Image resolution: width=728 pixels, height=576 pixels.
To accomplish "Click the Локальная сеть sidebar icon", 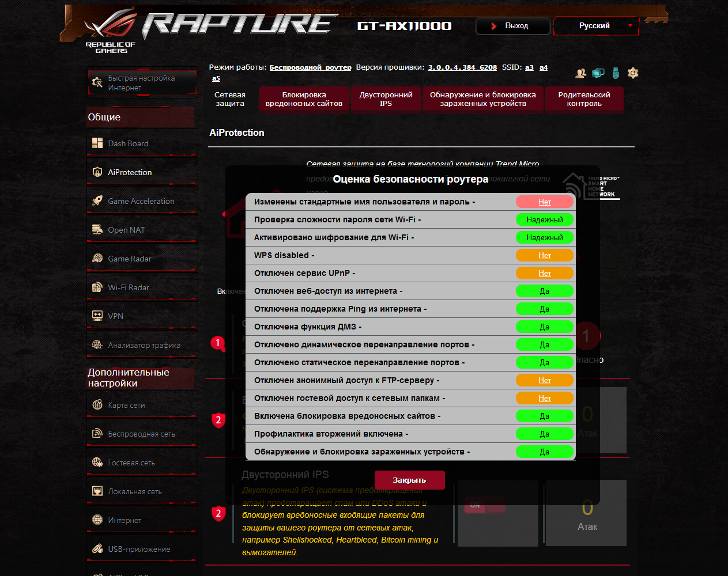I will tap(97, 491).
